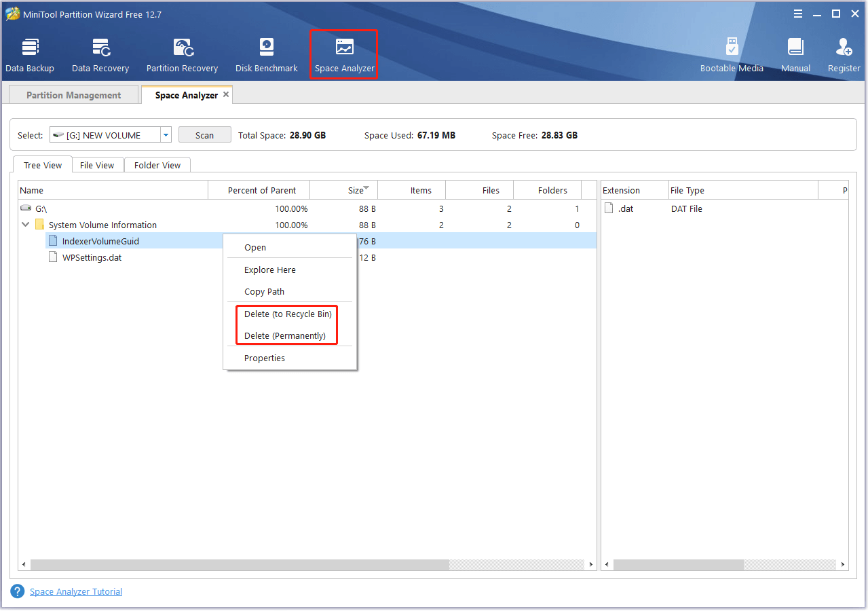Select the Space Analyzer tab

(187, 95)
